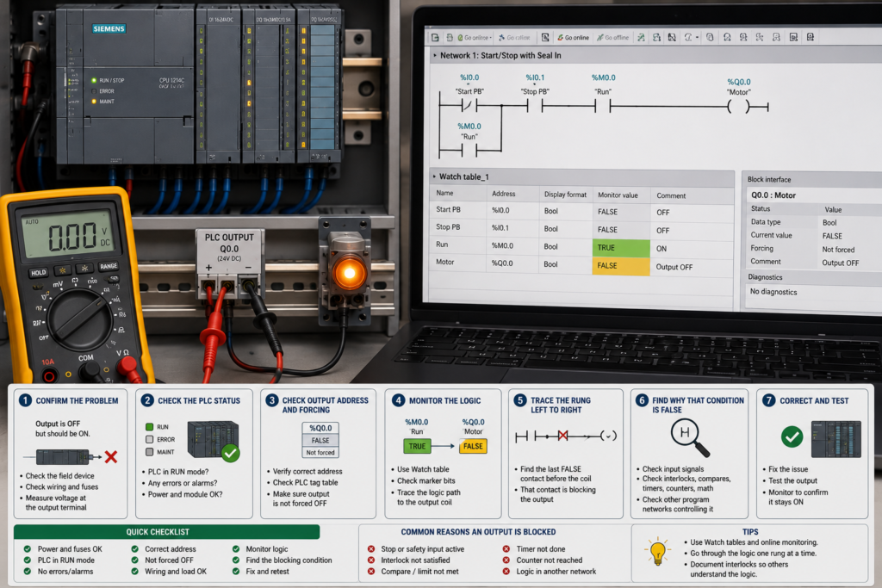Click the X beside 'Interlock not satisfied'

click(x=371, y=560)
